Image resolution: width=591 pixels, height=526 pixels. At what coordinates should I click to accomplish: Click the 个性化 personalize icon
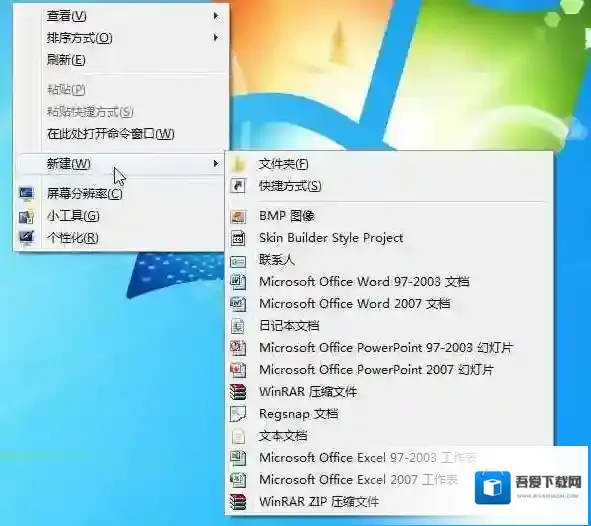26,238
